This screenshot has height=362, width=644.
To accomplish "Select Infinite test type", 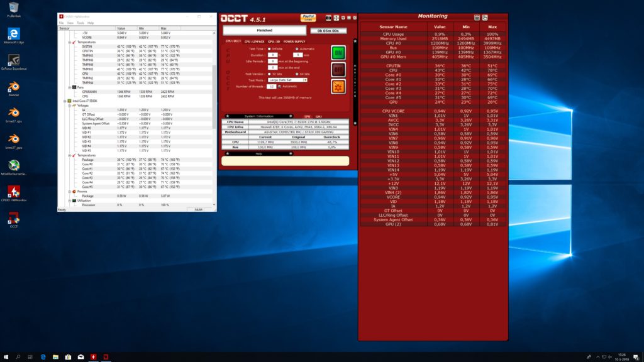I will [269, 49].
